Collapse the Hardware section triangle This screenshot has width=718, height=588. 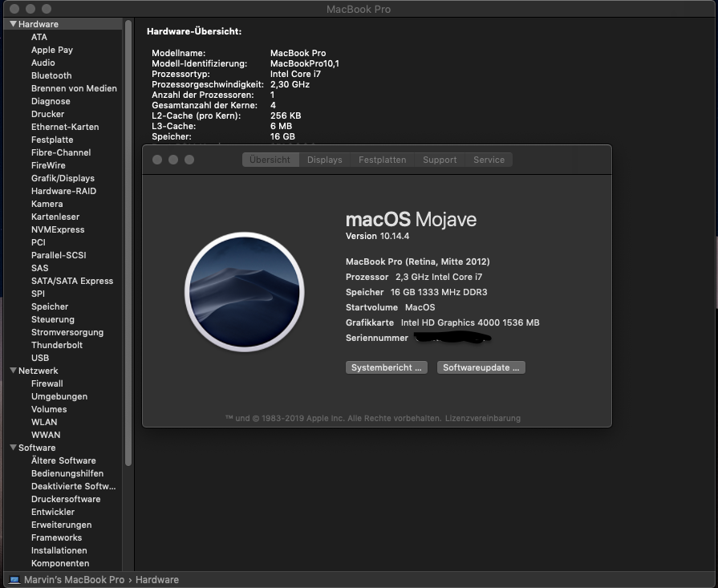pos(13,24)
